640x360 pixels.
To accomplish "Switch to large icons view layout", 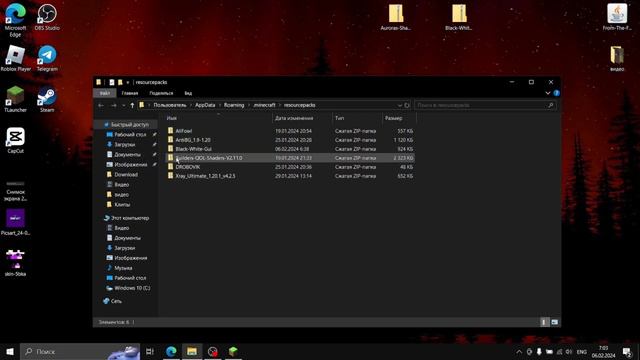I will tap(554, 322).
